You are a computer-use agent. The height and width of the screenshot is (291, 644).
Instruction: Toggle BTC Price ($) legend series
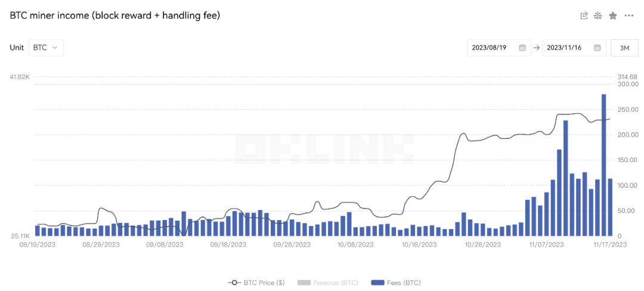click(256, 283)
